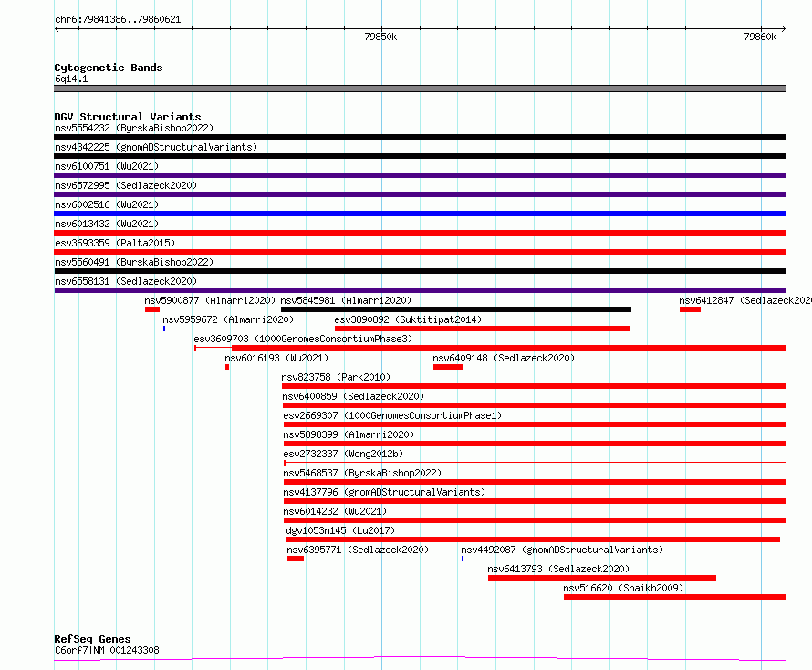The image size is (812, 670).
Task: Select the nsv823758 (Park2010) label
Action: [x=336, y=377]
